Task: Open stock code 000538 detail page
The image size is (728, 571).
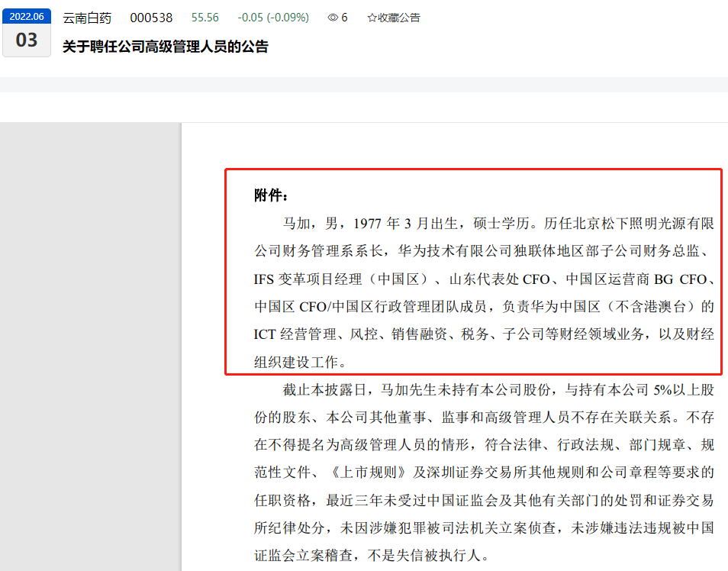Action: click(151, 17)
